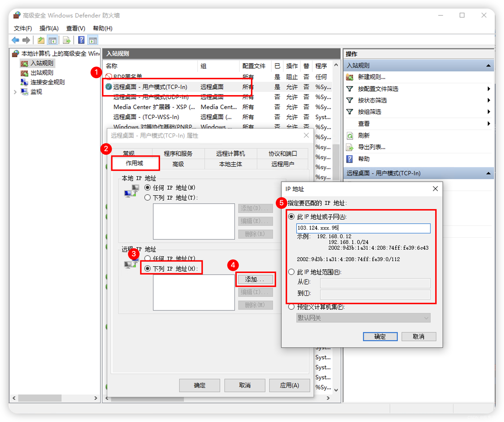
Task: Click the tree pane horizontal scrollbar thumb
Action: (x=40, y=398)
